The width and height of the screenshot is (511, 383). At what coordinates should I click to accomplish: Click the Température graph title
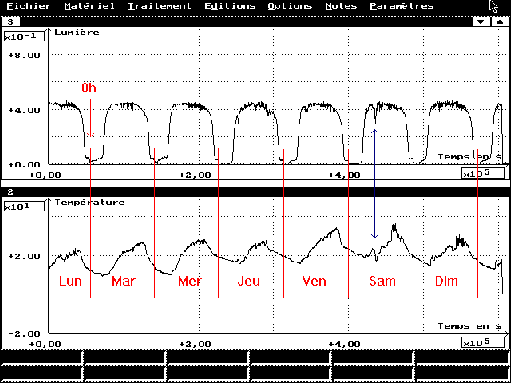coord(90,202)
